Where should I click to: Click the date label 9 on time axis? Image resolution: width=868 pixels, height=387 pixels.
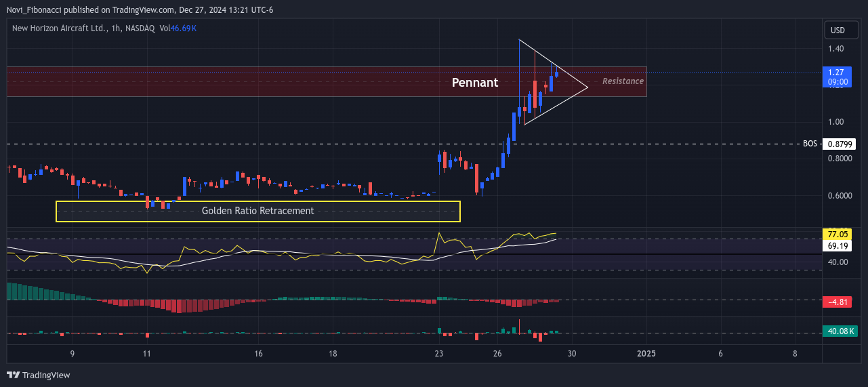[x=72, y=354]
